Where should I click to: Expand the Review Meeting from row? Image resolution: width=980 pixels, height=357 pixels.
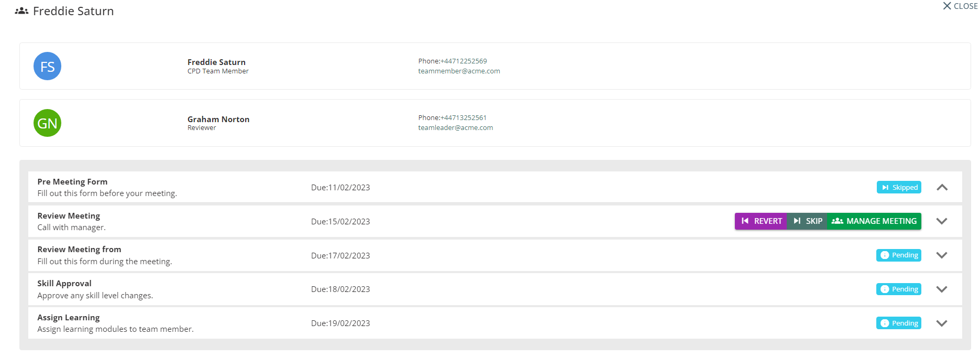[942, 255]
